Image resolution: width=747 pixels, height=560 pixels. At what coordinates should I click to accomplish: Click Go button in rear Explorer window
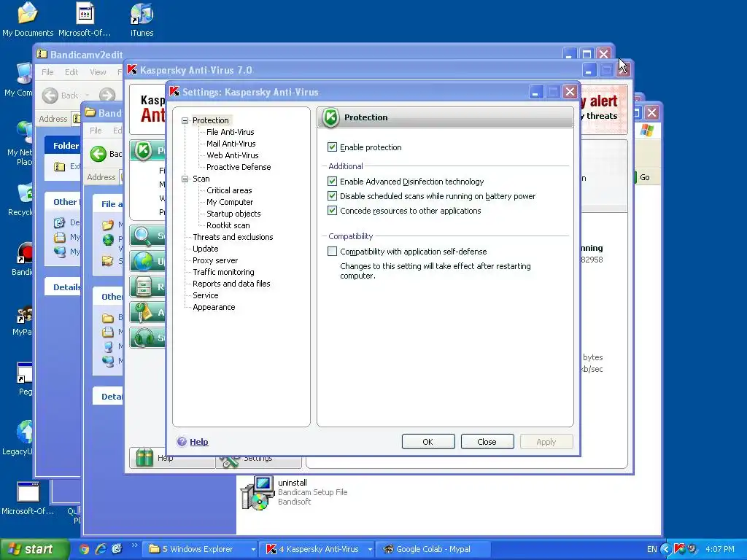[643, 177]
